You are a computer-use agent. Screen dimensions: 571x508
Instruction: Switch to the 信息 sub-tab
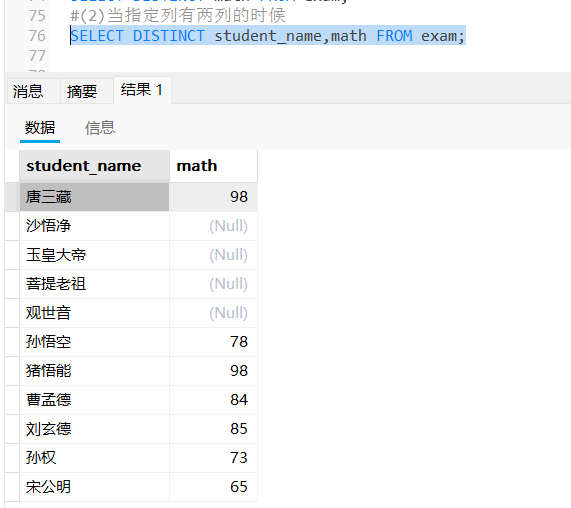pyautogui.click(x=100, y=128)
